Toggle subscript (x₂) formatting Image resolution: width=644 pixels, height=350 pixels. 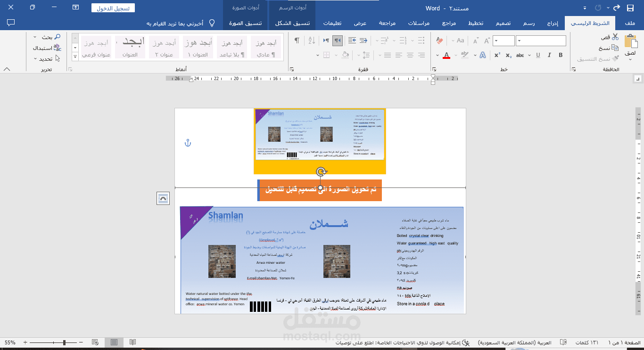click(509, 55)
